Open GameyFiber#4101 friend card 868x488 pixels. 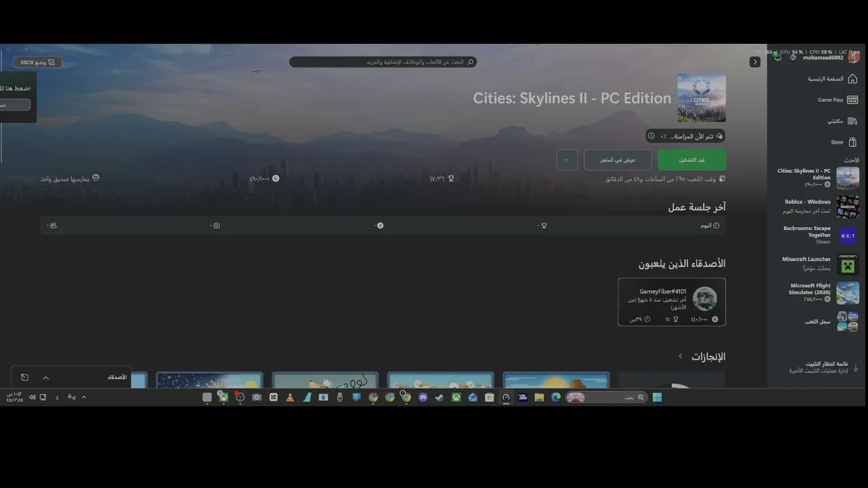(671, 302)
